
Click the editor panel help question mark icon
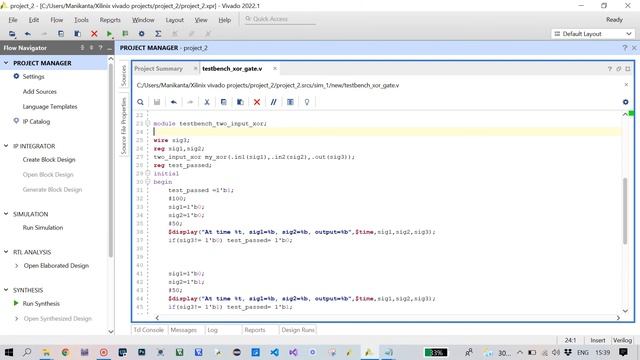(x=609, y=69)
